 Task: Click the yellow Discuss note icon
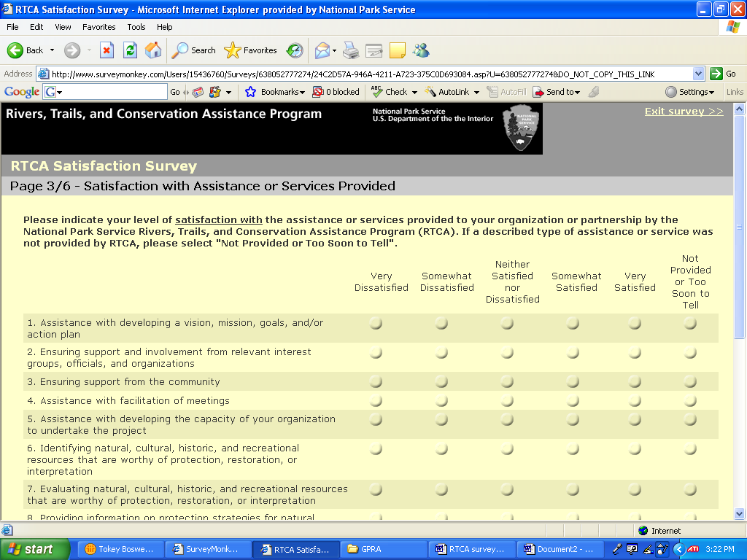tap(398, 50)
